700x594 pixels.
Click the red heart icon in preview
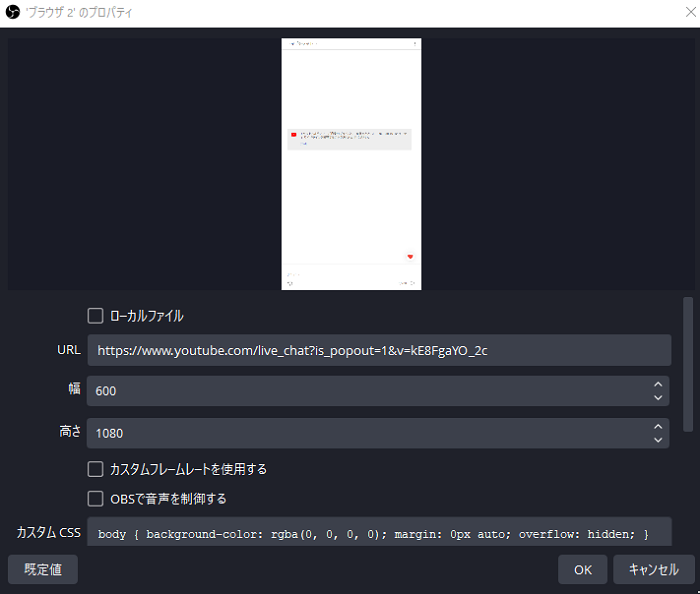[410, 256]
